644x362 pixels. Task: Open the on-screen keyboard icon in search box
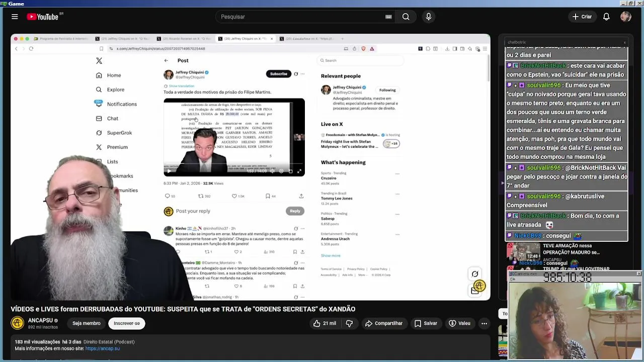tap(388, 17)
